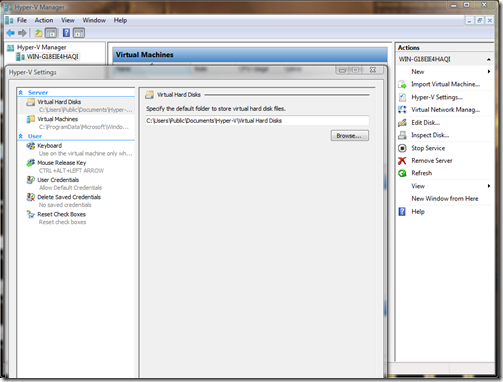Click Virtual Network Manag... action

pyautogui.click(x=445, y=110)
